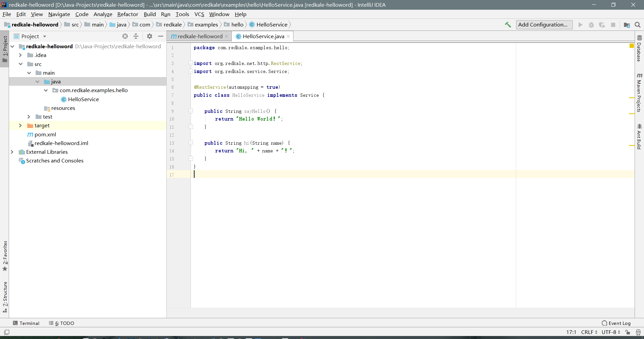Hide the Project panel with minus icon
The height and width of the screenshot is (339, 644).
coord(161,36)
